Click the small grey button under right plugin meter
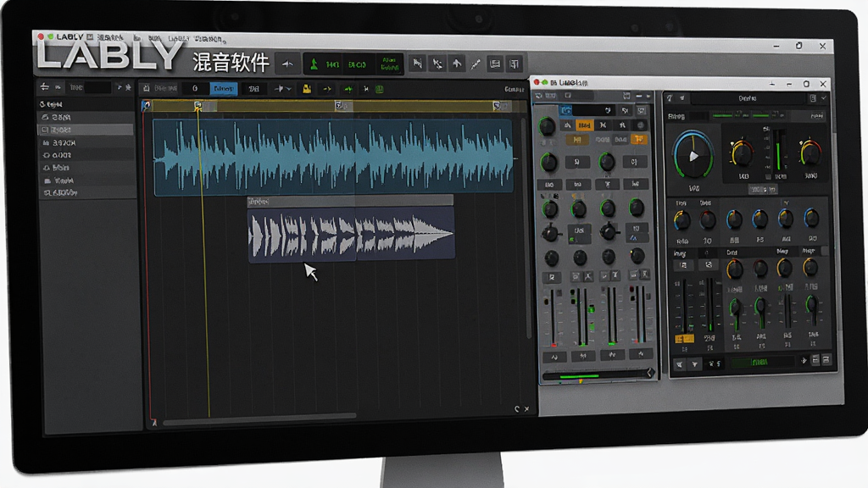 [763, 189]
